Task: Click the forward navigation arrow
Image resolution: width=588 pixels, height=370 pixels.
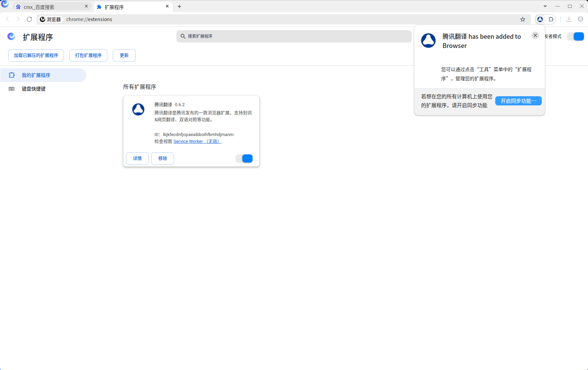Action: [18, 19]
